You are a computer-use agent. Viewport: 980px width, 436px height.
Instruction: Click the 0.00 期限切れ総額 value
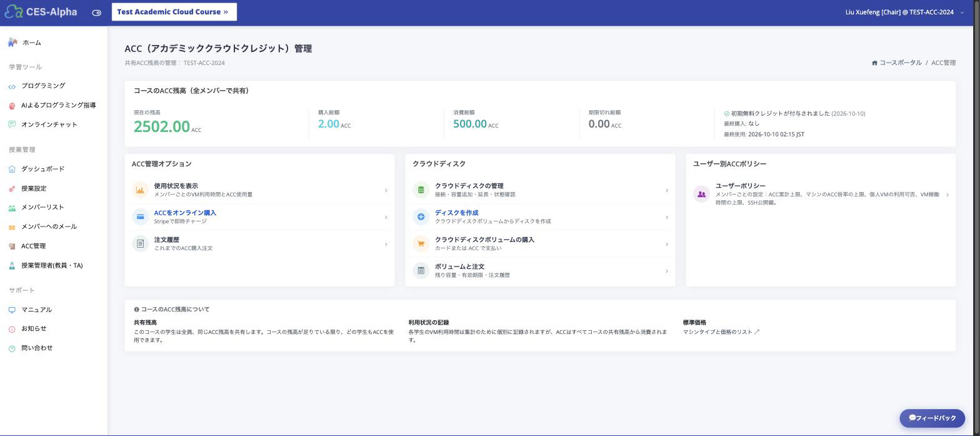click(599, 124)
